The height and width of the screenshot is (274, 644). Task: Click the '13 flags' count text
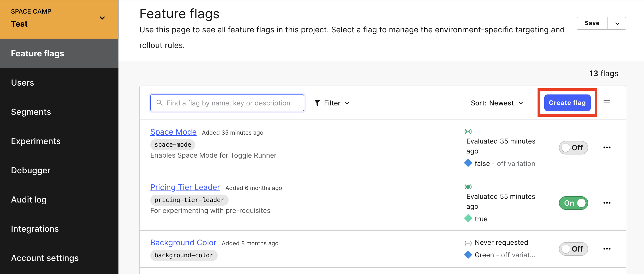604,73
